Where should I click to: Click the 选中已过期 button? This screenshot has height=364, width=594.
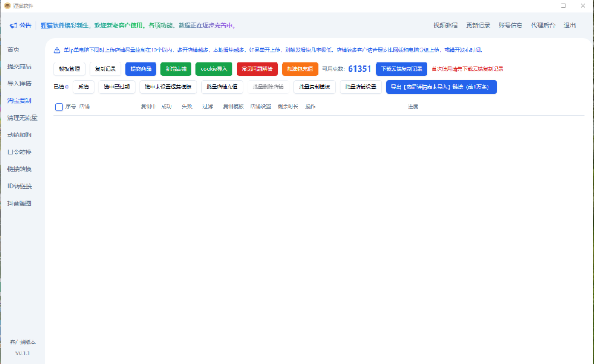click(116, 87)
